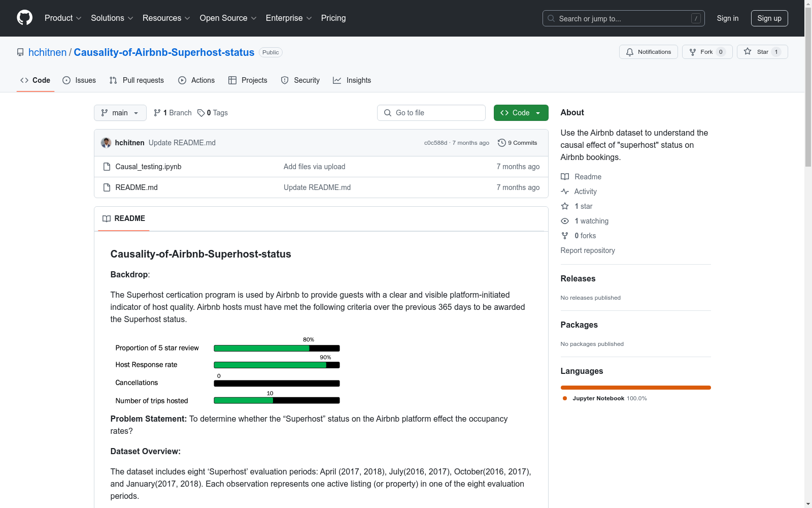This screenshot has height=508, width=812.
Task: Open the Releases heading link
Action: [578, 278]
